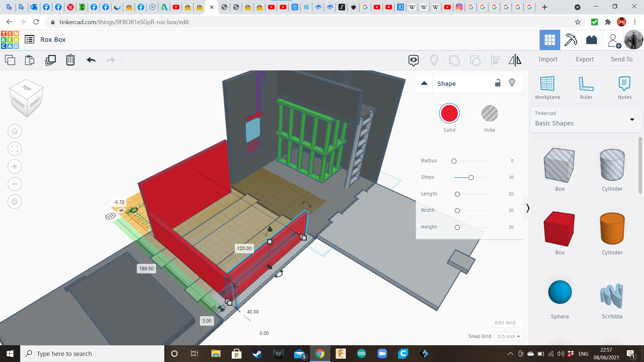
Task: Click the Duplicate and repeat icon
Action: [x=50, y=60]
